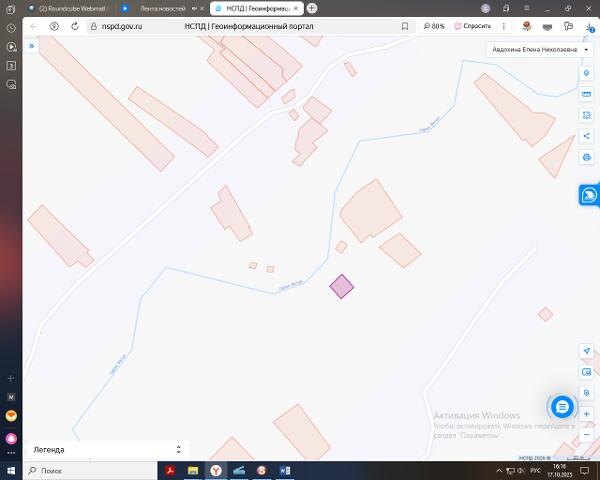Open File Explorer from taskbar

193,470
